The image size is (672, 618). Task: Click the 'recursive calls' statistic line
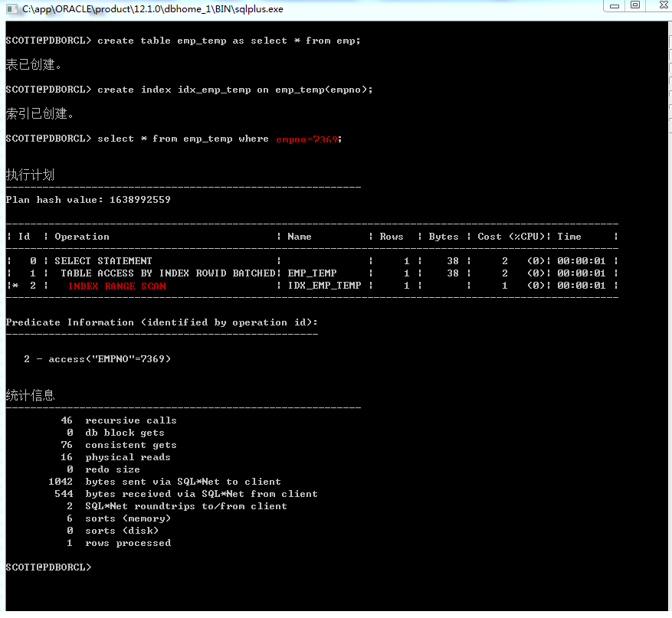[119, 420]
